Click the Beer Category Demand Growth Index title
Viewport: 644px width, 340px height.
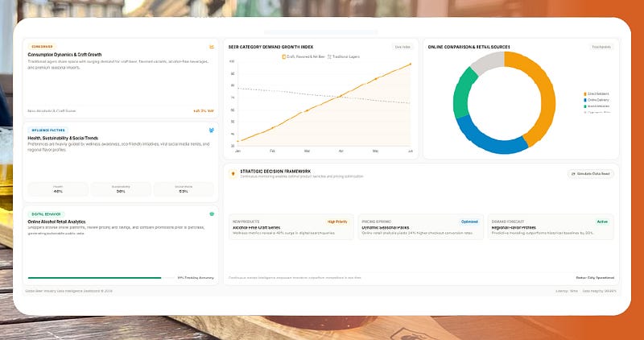[x=270, y=48]
